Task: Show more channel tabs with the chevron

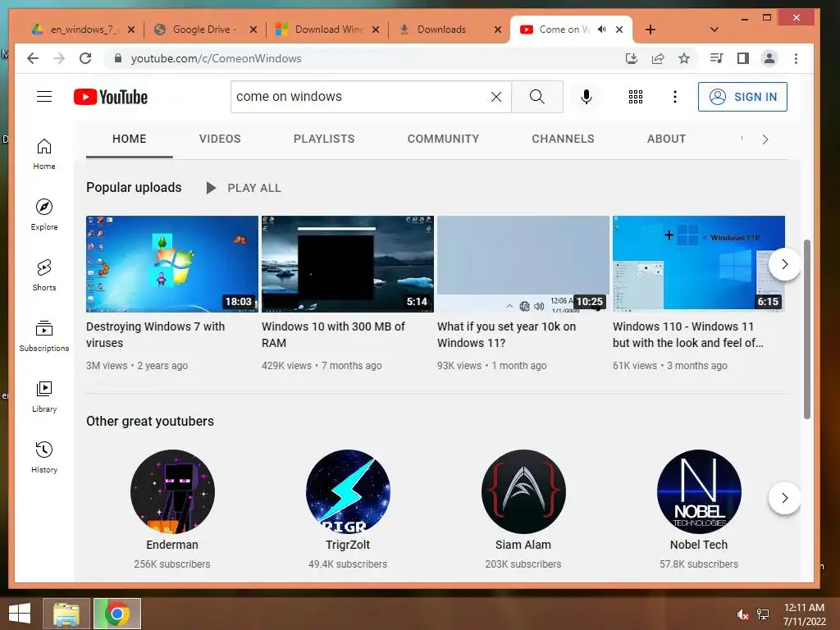Action: (x=765, y=139)
